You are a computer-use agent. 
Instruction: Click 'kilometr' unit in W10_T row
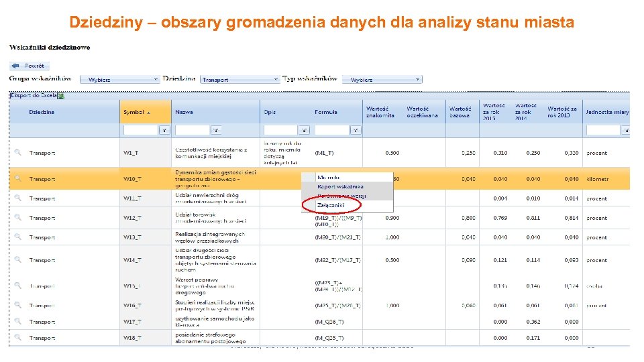pyautogui.click(x=598, y=179)
